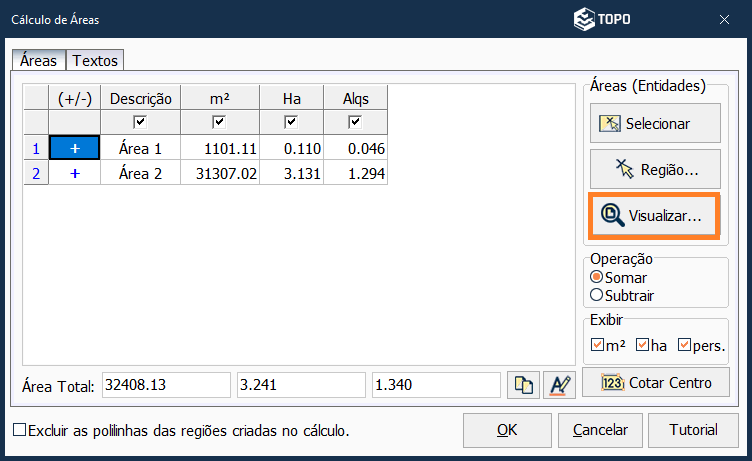This screenshot has height=461, width=752.
Task: Click the plus sign in row 1
Action: click(74, 148)
